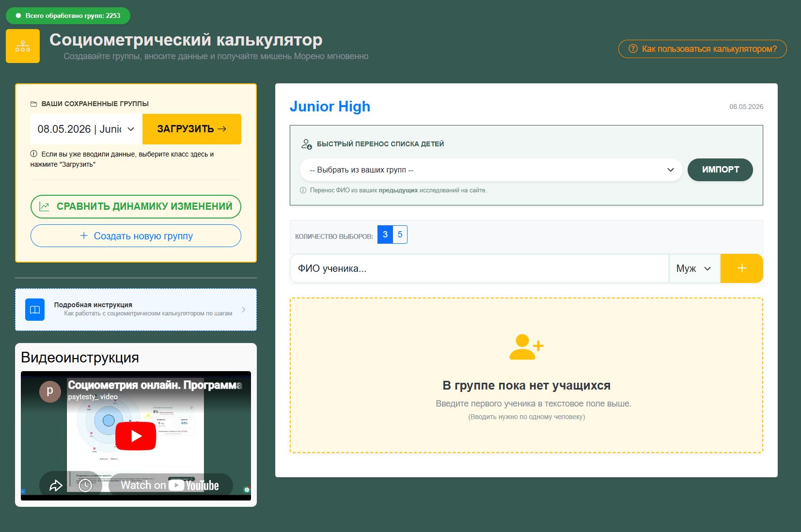Click the 'ФИО ученика...' input field
Screen dimensions: 801x532
point(479,268)
